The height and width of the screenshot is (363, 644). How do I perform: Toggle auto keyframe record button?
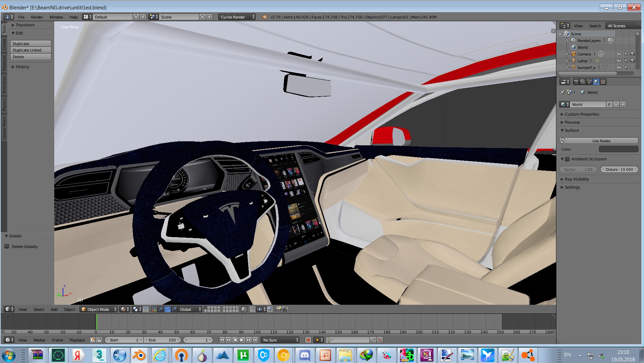308,340
